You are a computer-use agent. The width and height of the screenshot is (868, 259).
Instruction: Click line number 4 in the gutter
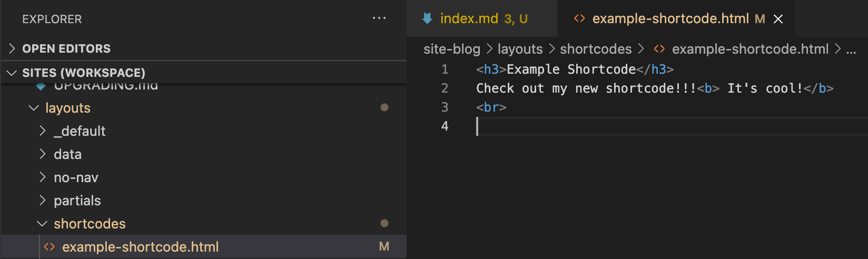pos(445,126)
